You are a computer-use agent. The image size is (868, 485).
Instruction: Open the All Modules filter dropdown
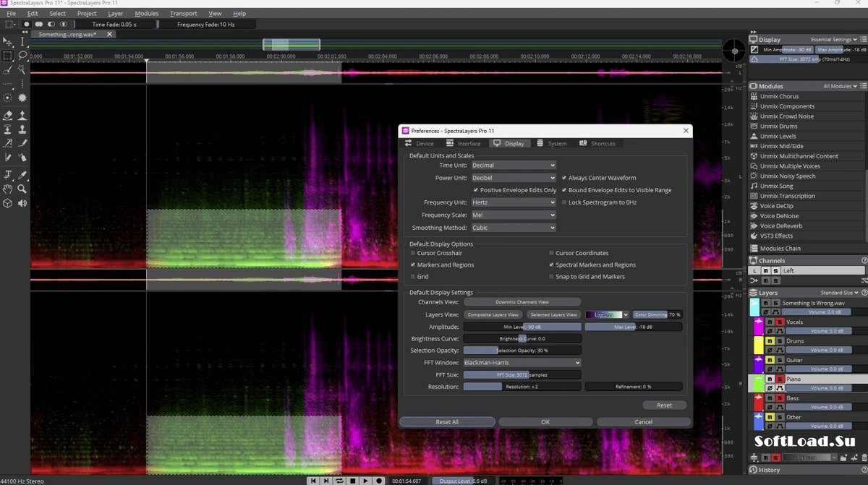[x=842, y=86]
